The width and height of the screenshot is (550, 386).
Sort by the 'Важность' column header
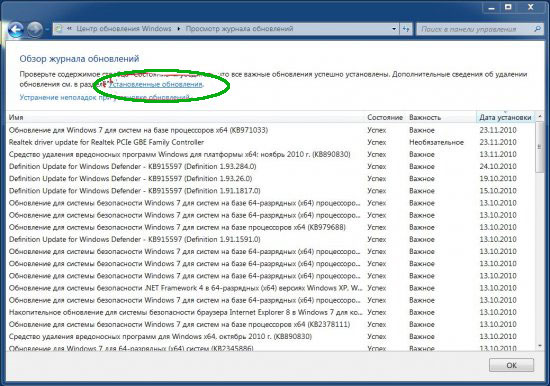pos(441,117)
